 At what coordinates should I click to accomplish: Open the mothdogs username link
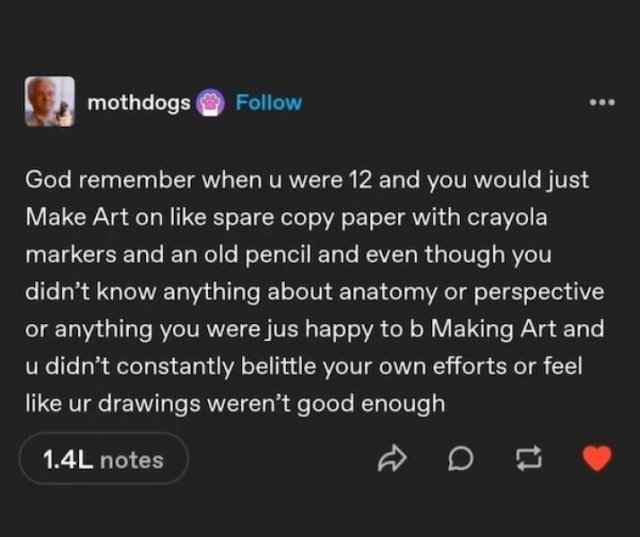click(139, 103)
